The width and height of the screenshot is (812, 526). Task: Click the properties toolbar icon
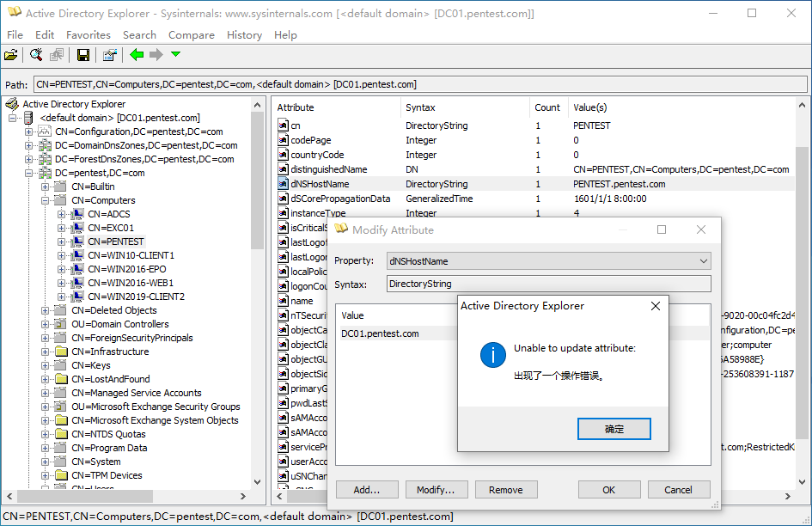coord(109,54)
